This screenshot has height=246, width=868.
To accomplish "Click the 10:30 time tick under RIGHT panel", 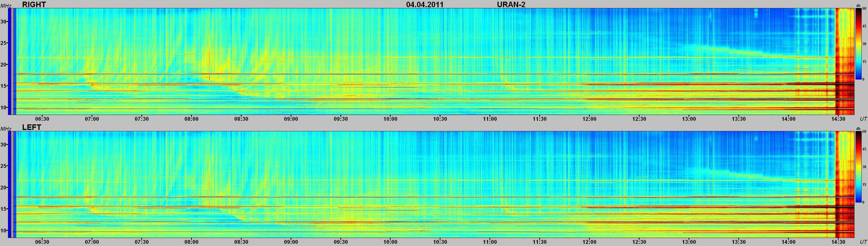I will tap(440, 119).
